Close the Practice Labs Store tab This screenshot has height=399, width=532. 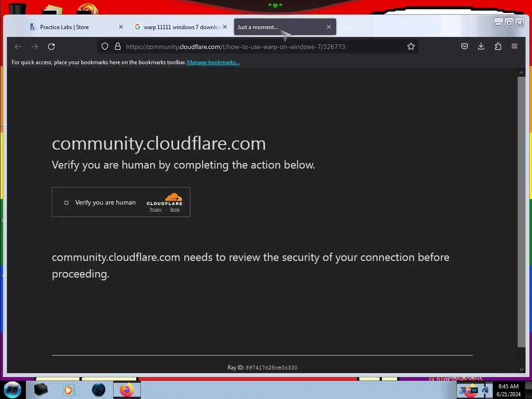[x=121, y=27]
